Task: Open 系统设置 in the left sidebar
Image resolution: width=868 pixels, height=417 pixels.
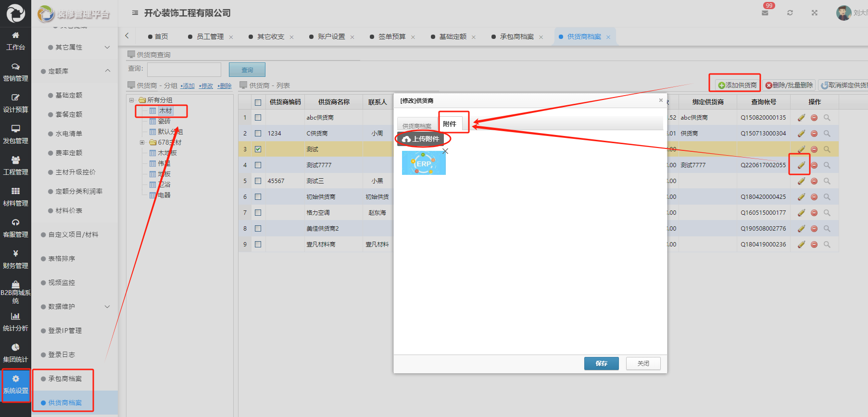Action: click(x=15, y=385)
